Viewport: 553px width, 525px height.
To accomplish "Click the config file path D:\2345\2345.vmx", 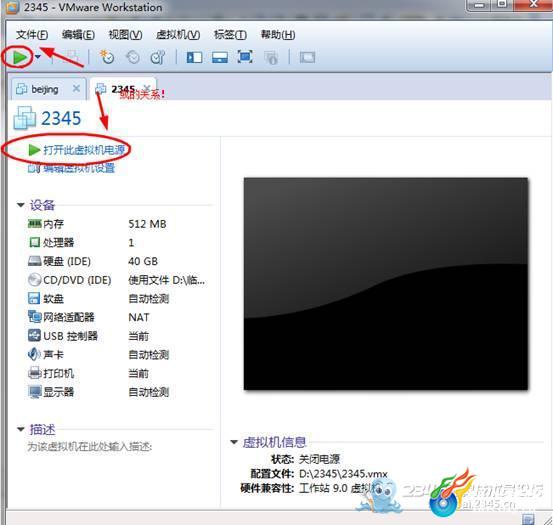I will coord(343,474).
